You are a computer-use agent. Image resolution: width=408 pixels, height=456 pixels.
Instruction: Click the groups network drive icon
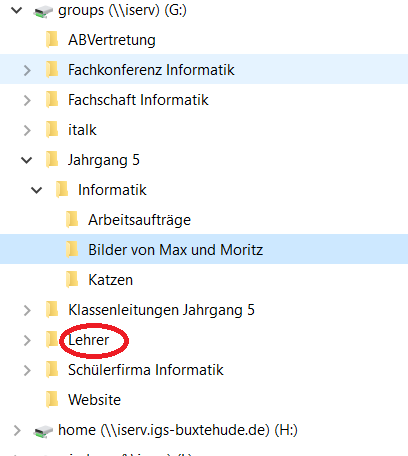click(43, 12)
